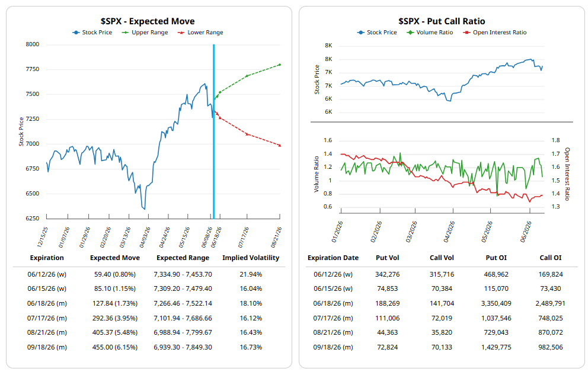Click implied volatility 18.10%

(x=251, y=303)
